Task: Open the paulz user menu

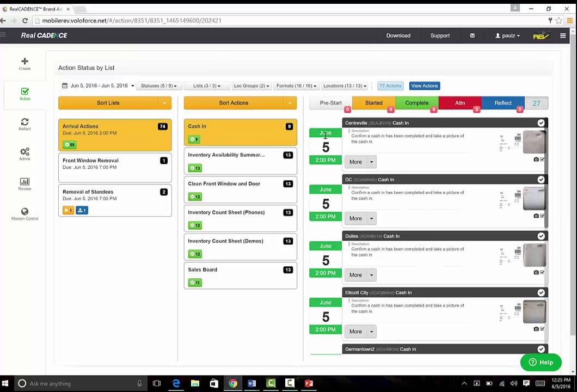Action: [507, 36]
